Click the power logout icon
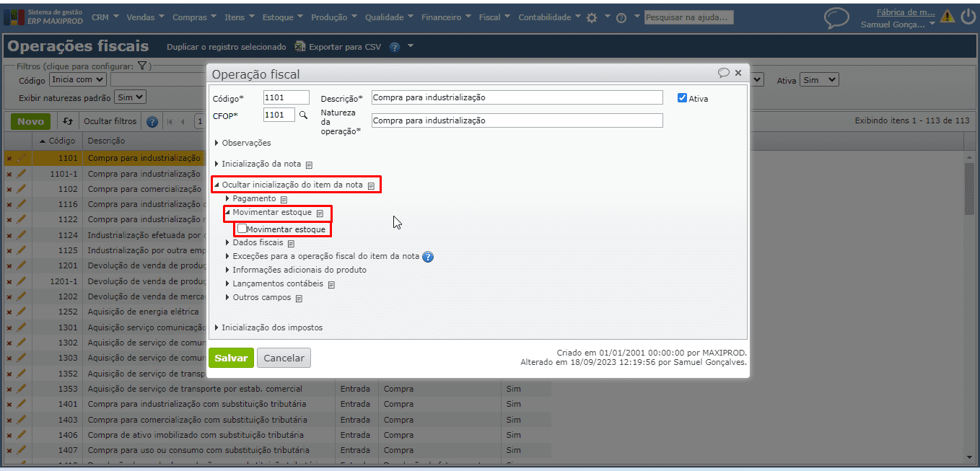 [968, 17]
